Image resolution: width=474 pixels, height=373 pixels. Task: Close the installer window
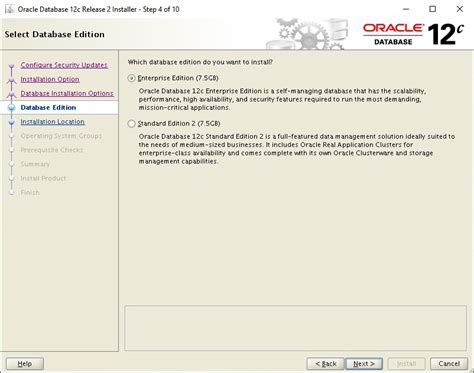point(460,9)
